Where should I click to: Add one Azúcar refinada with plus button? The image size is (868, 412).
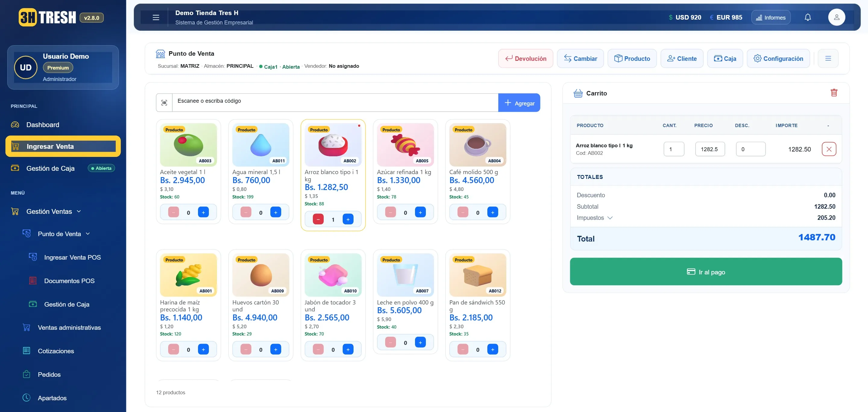pyautogui.click(x=420, y=212)
